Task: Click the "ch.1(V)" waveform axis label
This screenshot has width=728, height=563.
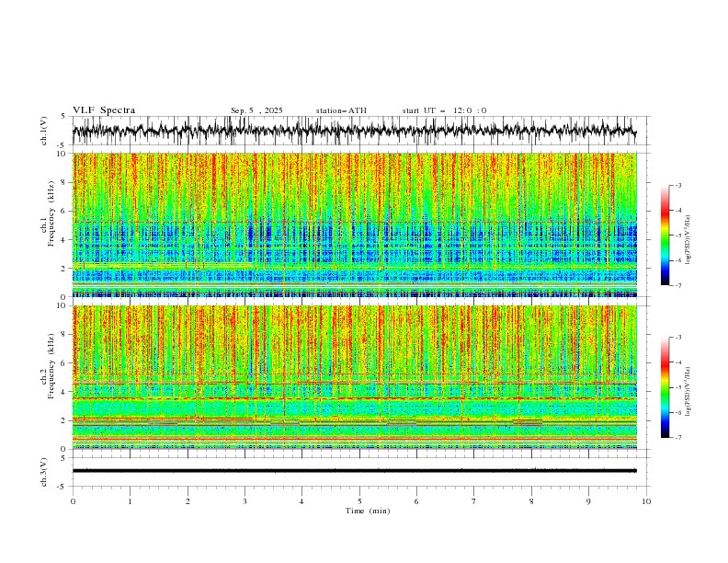Action: pos(44,131)
